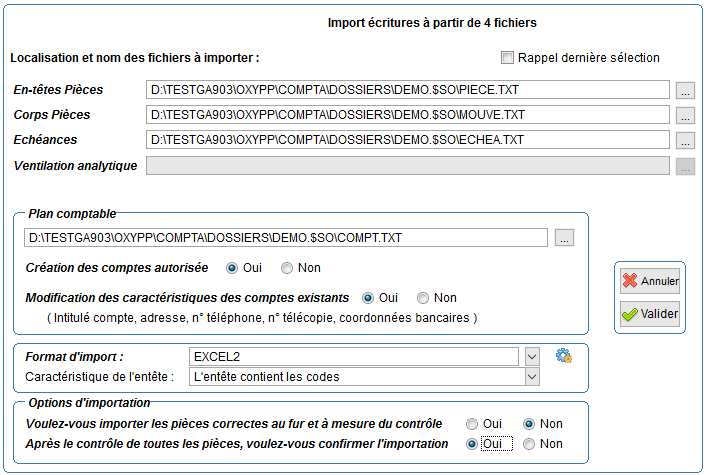Click the Valider button with green check

[650, 314]
